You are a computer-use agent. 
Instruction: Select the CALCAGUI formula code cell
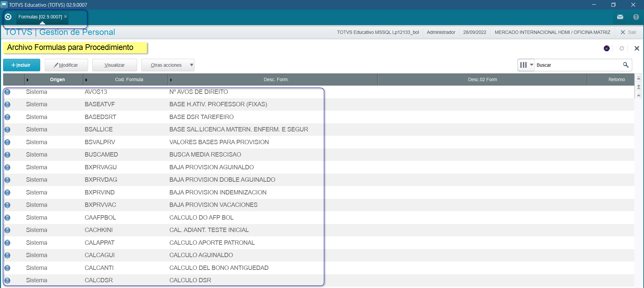point(100,255)
